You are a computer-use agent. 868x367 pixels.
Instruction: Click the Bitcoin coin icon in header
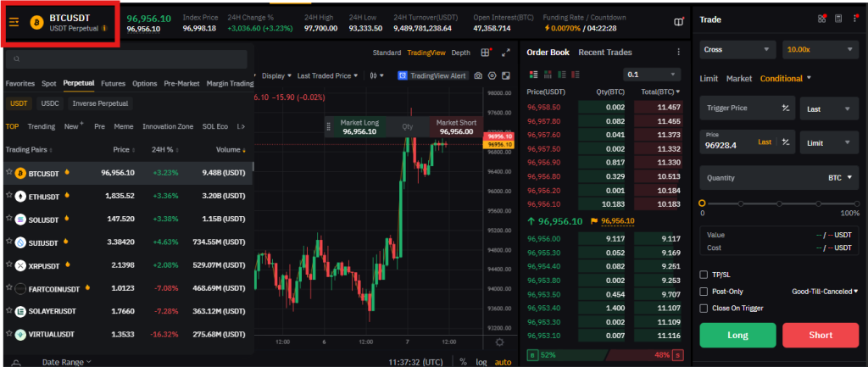37,23
